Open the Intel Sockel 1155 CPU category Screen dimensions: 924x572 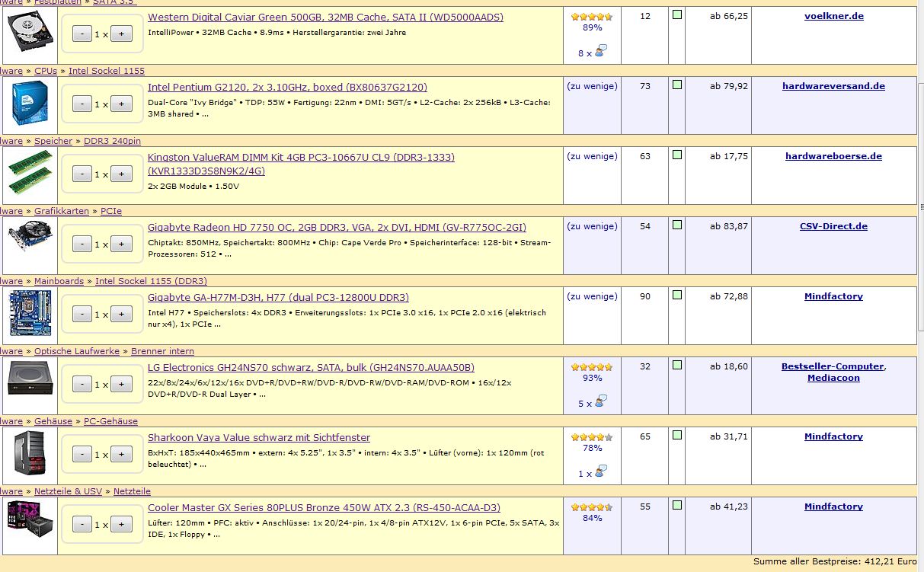[106, 71]
